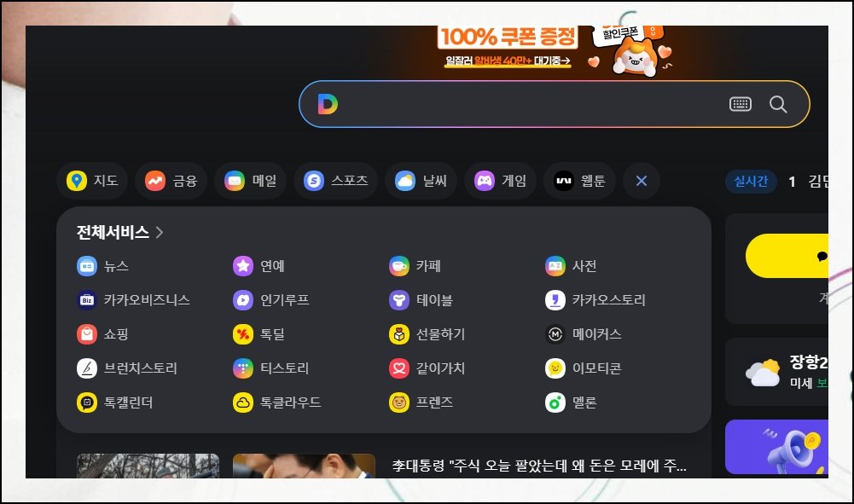
Task: Open 뉴스 news service
Action: tap(103, 266)
